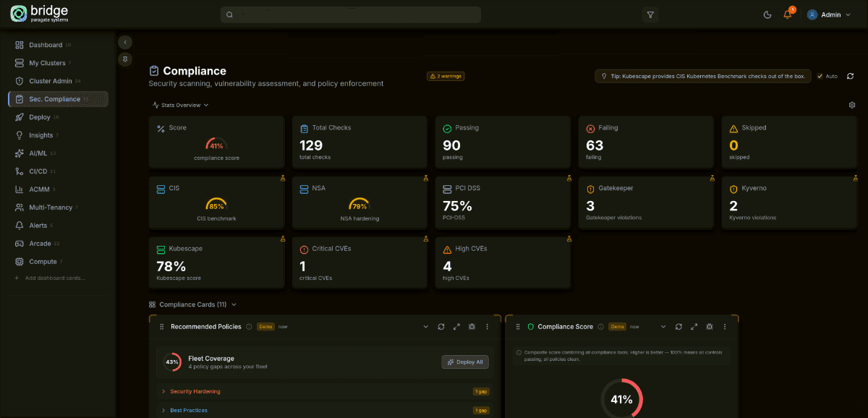Viewport: 868px width, 418px height.
Task: Select Sec. Compliance in the sidebar
Action: coord(58,99)
